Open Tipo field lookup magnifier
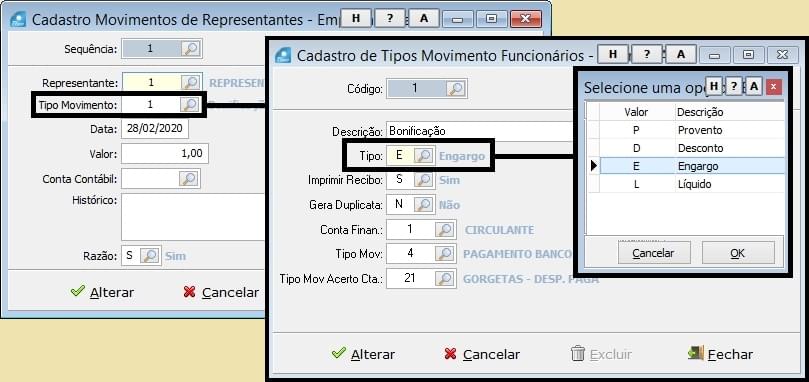The width and height of the screenshot is (809, 382). pyautogui.click(x=424, y=155)
